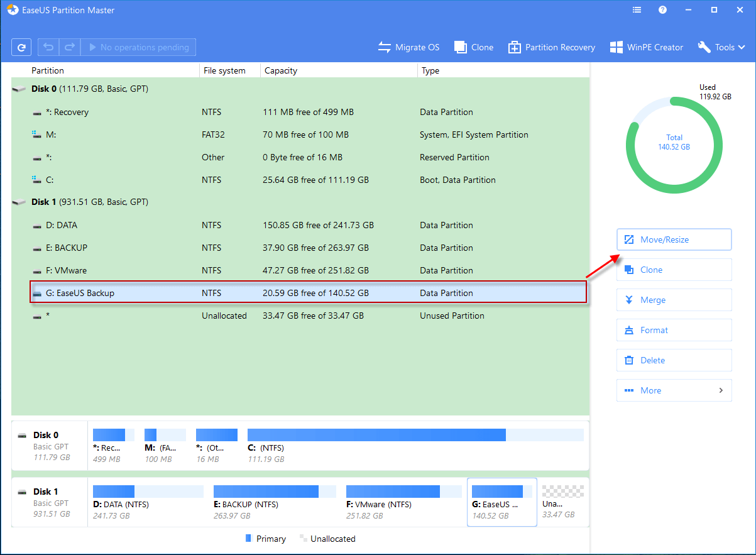Click the Redo arrow icon
This screenshot has height=555, width=756.
pos(70,47)
